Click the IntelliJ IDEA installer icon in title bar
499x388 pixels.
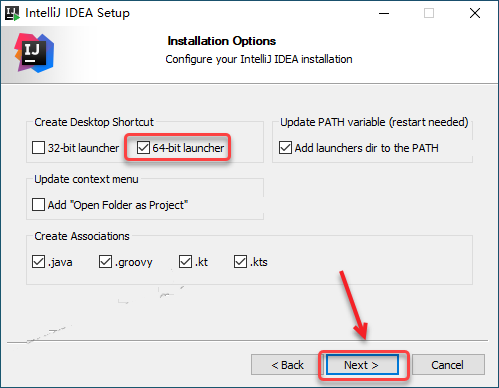point(12,13)
